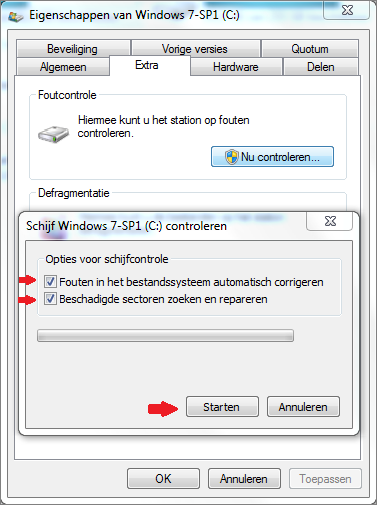Click Annuleren in the properties window
Screen dimensions: 377x505
(x=244, y=479)
